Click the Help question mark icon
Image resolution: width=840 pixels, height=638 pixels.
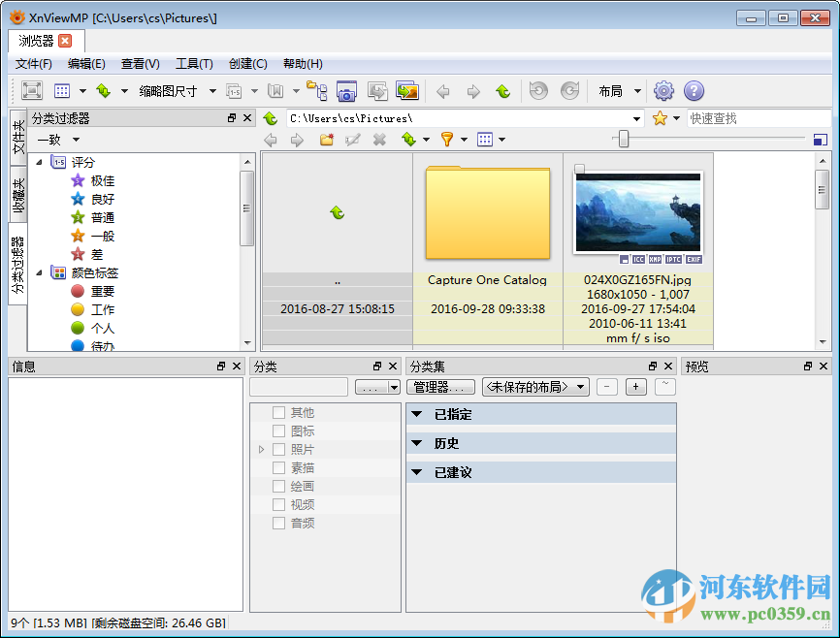click(x=695, y=90)
